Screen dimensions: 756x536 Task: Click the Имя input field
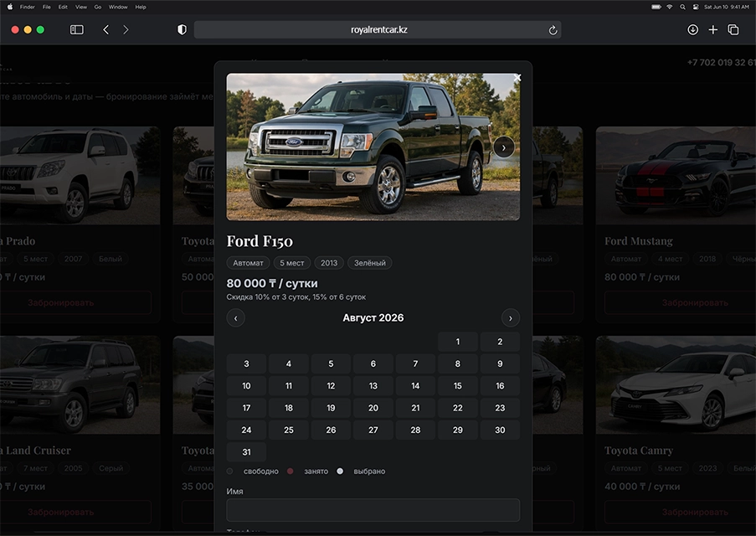coord(373,510)
